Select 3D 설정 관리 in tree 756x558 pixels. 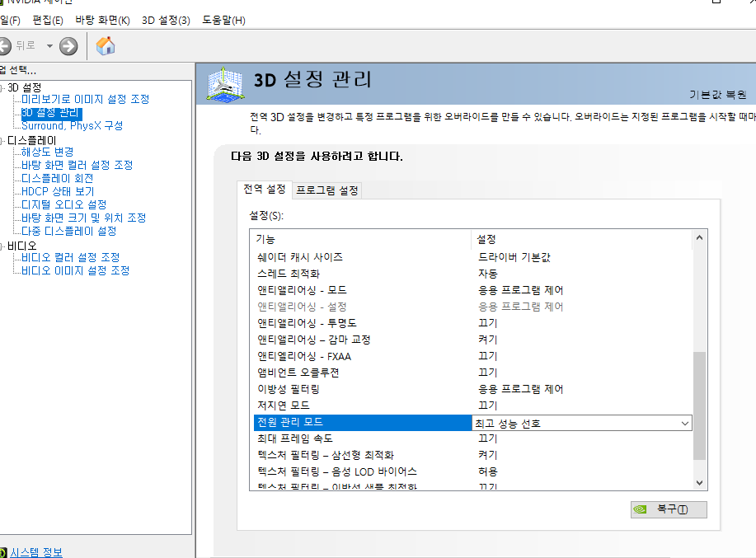click(52, 113)
